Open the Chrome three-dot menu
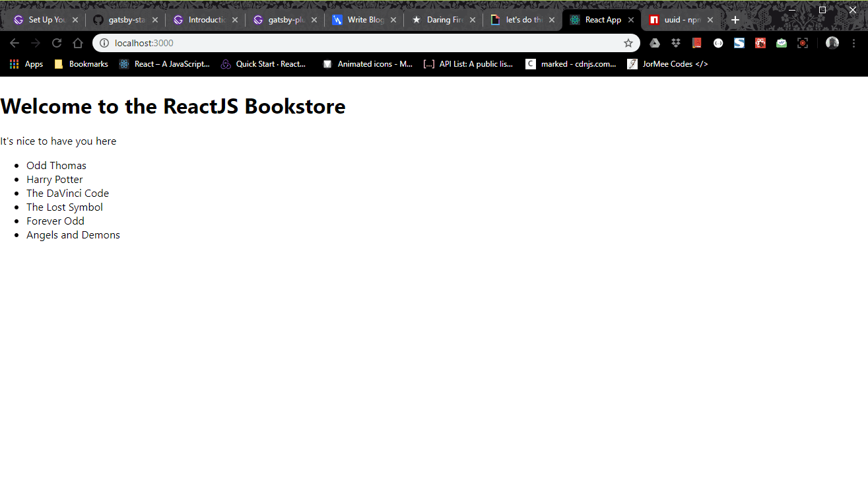Viewport: 868px width, 502px height. point(854,43)
